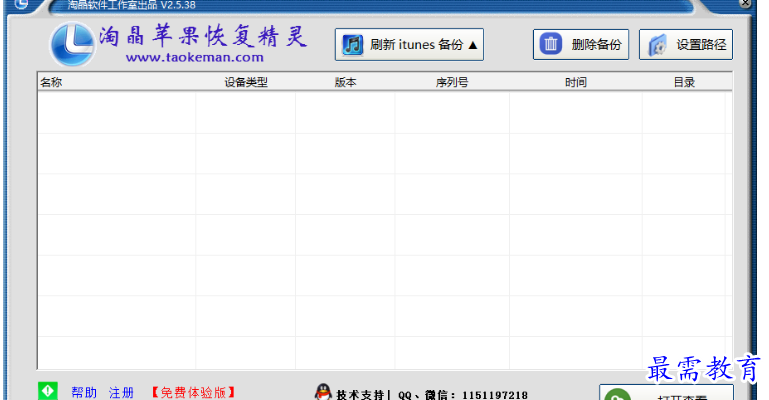Viewport: 769px width, 400px height.
Task: Click the QQ penguin support icon
Action: pos(323,392)
